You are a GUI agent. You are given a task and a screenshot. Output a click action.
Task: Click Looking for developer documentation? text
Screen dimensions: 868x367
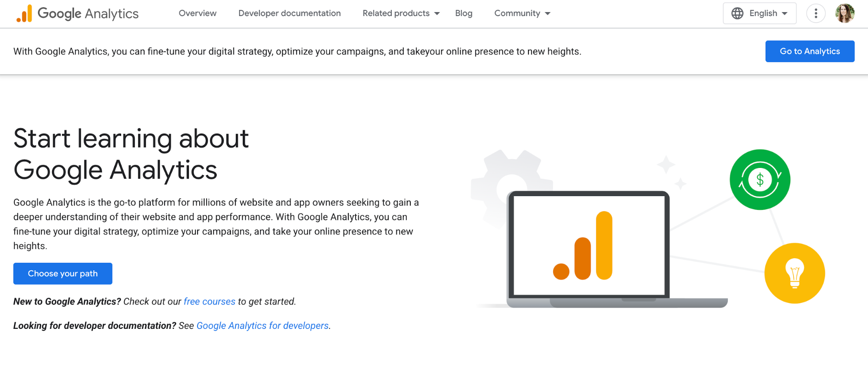(95, 326)
